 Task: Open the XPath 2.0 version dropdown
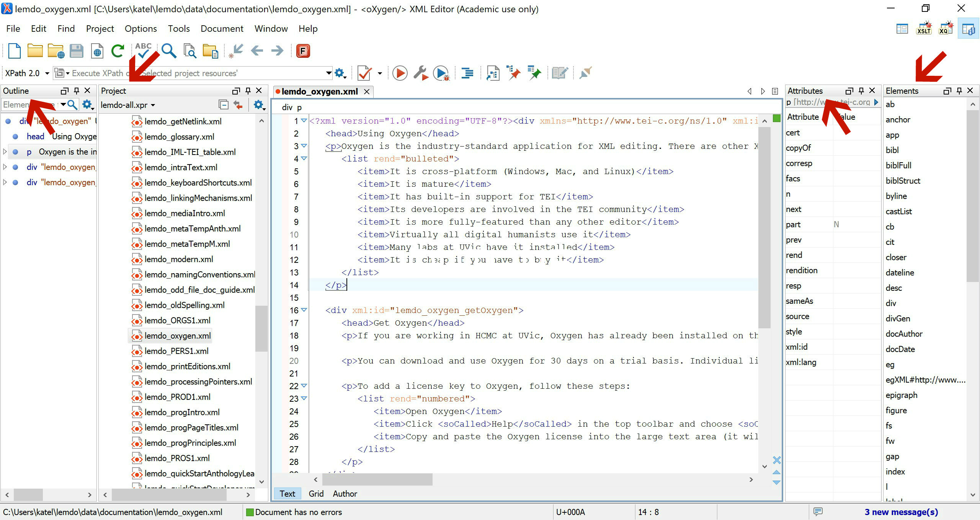(x=47, y=73)
